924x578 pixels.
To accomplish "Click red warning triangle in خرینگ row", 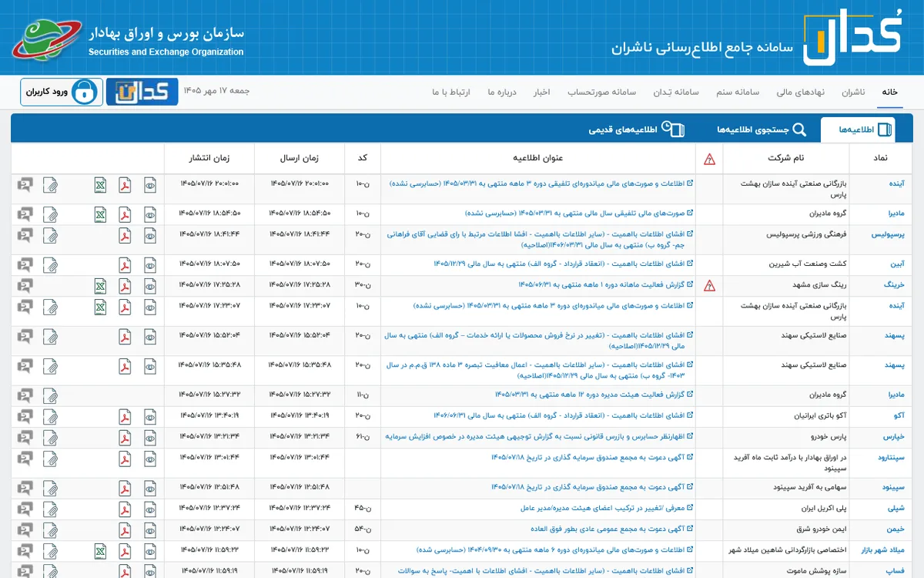I will point(709,286).
